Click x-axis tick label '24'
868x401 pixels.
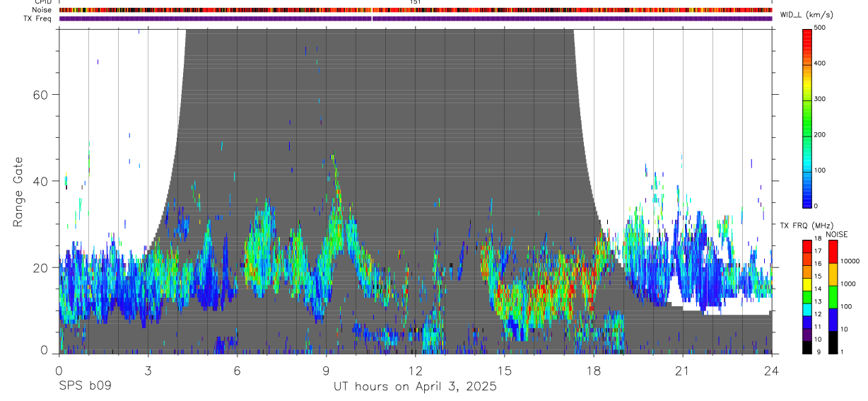pos(772,371)
